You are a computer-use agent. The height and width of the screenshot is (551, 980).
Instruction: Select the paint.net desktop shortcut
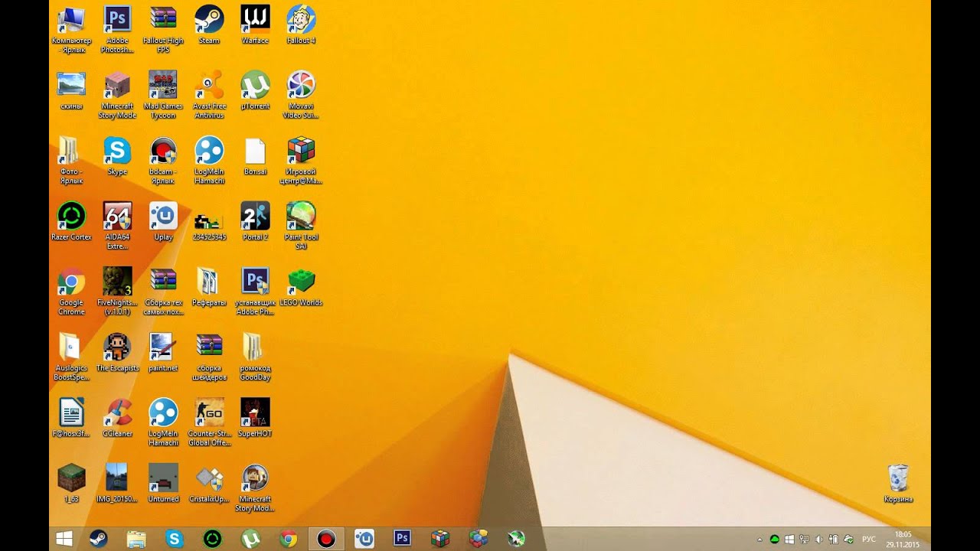click(163, 353)
